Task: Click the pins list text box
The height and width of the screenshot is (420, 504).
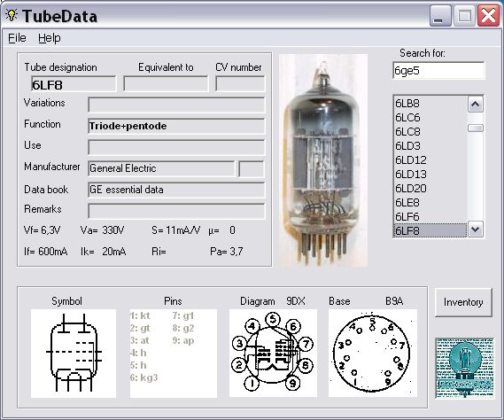Action: coord(174,354)
